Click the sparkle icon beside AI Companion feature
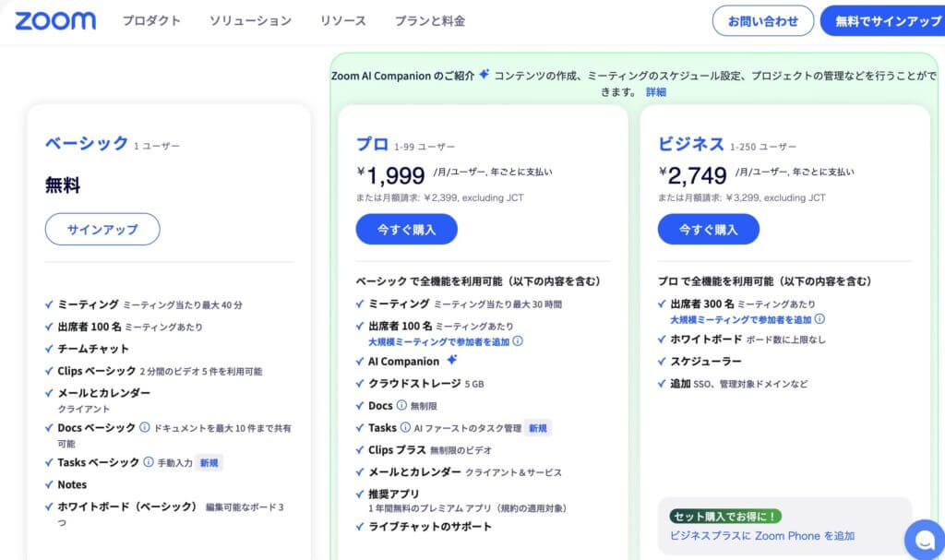The height and width of the screenshot is (560, 945). [x=452, y=360]
